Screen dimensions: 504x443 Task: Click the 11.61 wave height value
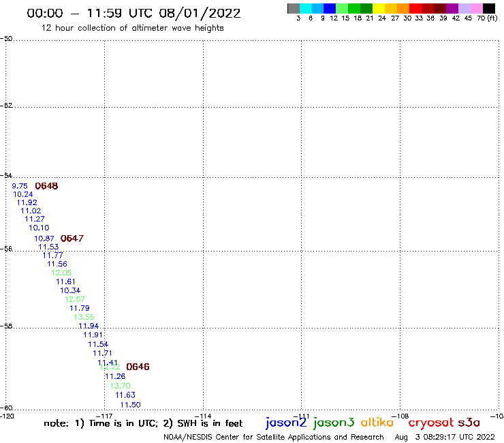pyautogui.click(x=65, y=282)
